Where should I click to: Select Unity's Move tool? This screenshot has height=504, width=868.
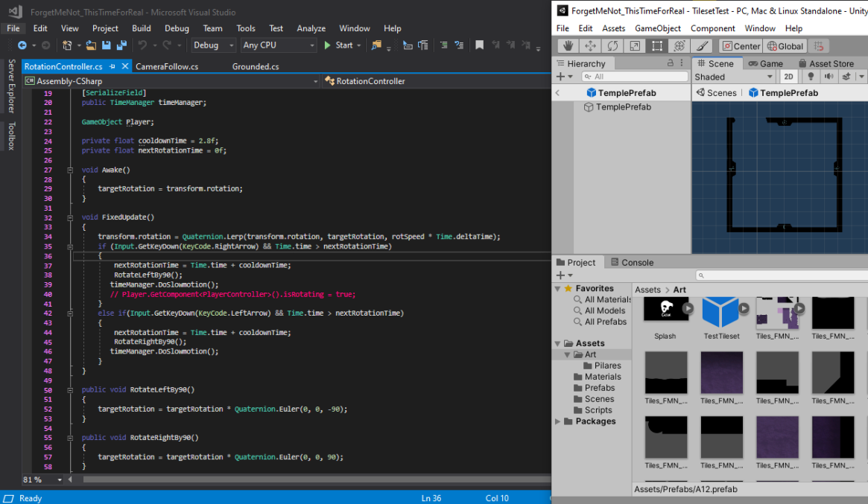590,46
